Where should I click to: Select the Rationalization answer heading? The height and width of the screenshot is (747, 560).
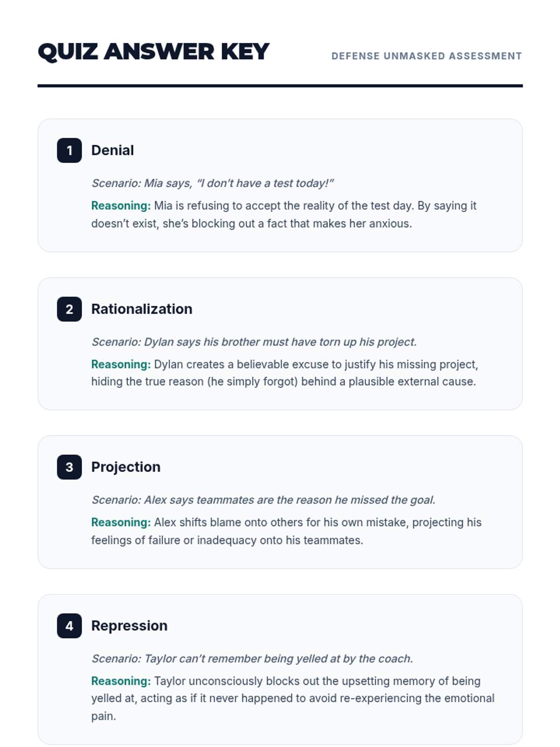(x=141, y=309)
